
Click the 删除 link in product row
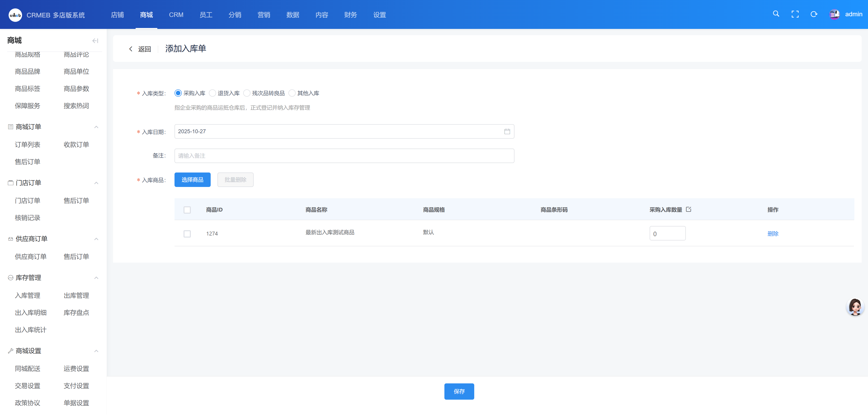coord(773,234)
